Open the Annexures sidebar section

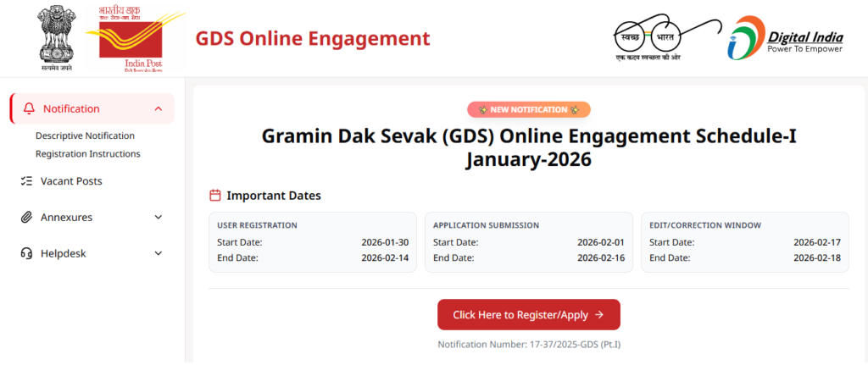coord(92,218)
